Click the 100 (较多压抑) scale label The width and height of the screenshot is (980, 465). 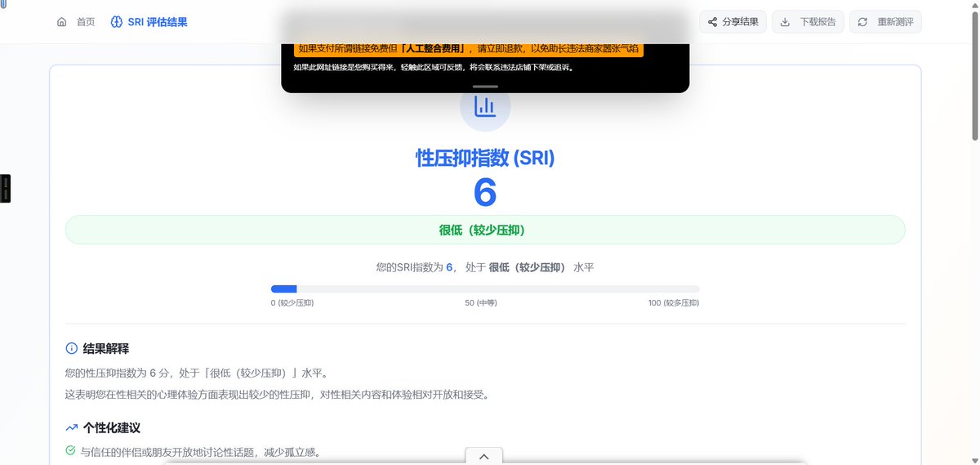click(674, 303)
